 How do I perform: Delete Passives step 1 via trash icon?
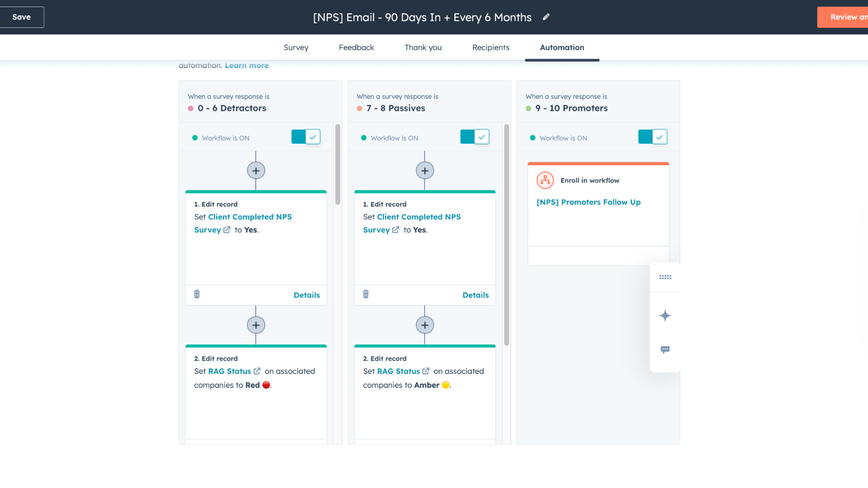[366, 294]
